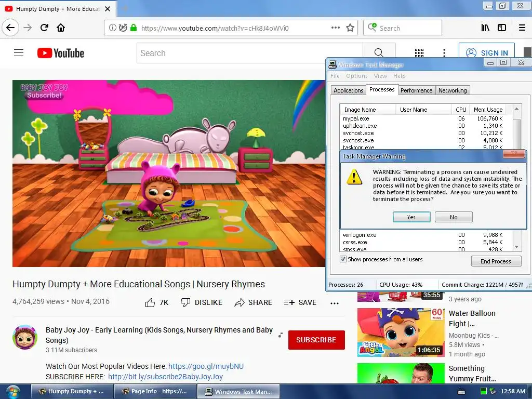Viewport: 532px width, 399px height.
Task: Share the video using the arrow icon
Action: click(239, 302)
